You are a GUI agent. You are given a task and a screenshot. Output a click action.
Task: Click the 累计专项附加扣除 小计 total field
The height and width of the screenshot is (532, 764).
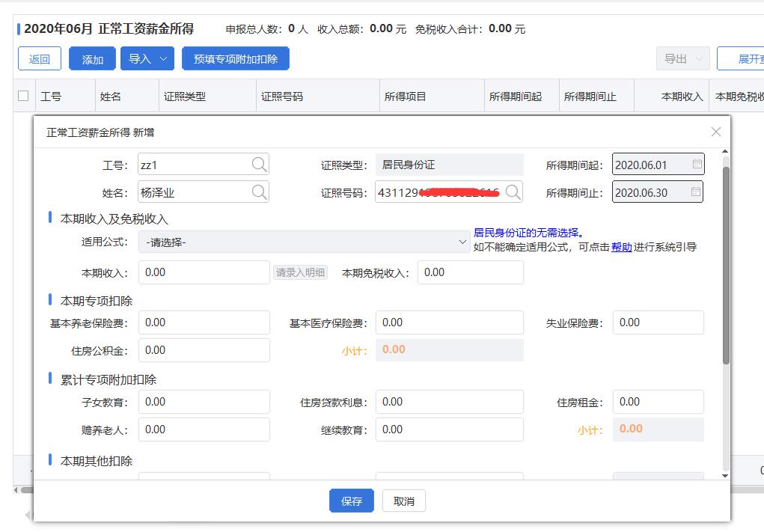pyautogui.click(x=658, y=429)
